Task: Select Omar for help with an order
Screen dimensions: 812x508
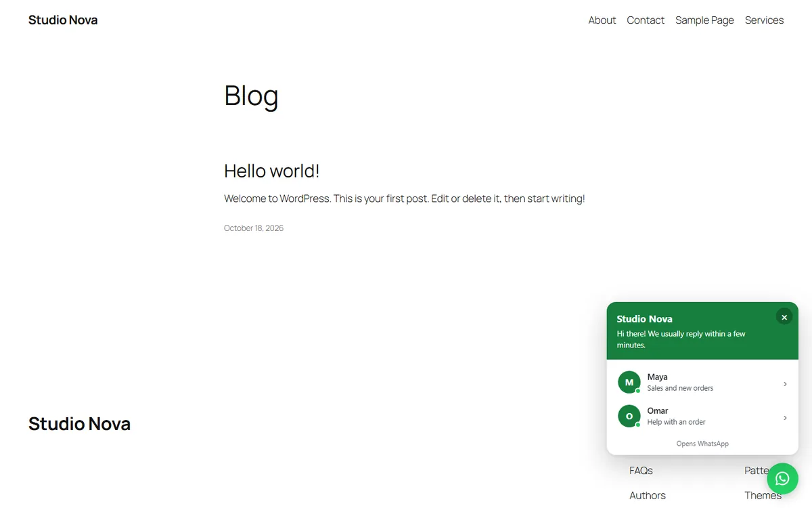Action: click(702, 416)
